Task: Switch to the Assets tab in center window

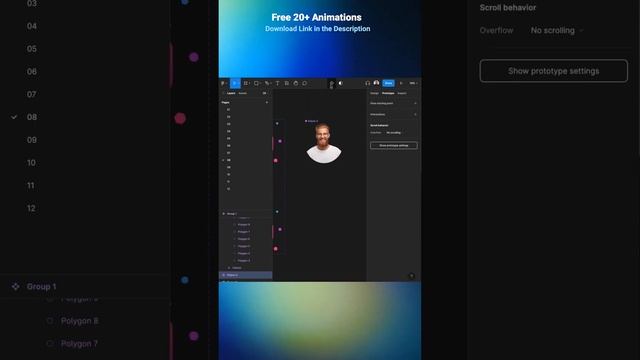Action: [242, 93]
